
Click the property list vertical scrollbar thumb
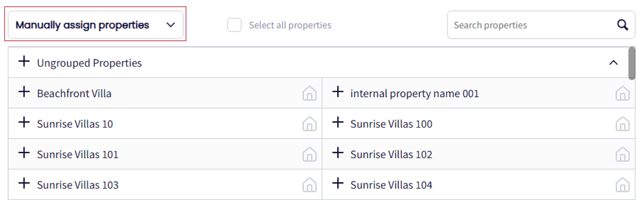tap(632, 63)
